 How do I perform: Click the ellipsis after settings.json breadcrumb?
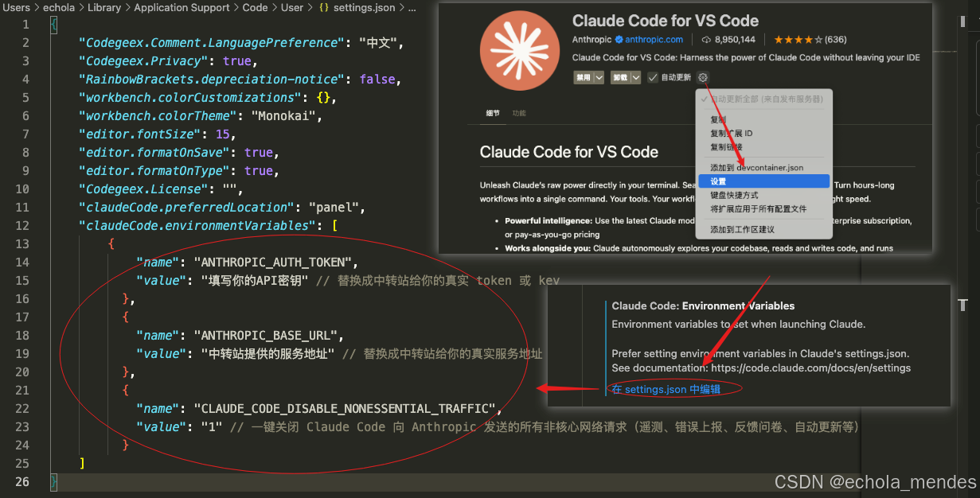click(x=411, y=7)
